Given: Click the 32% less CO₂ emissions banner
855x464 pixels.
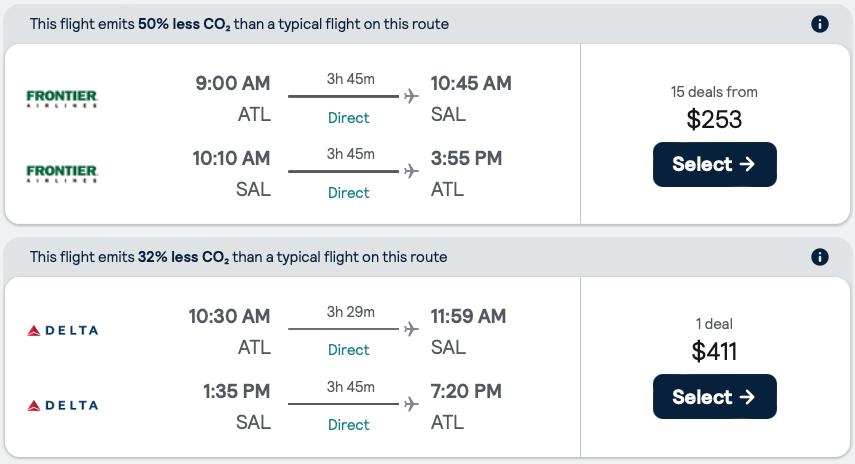Looking at the screenshot, I should [238, 257].
